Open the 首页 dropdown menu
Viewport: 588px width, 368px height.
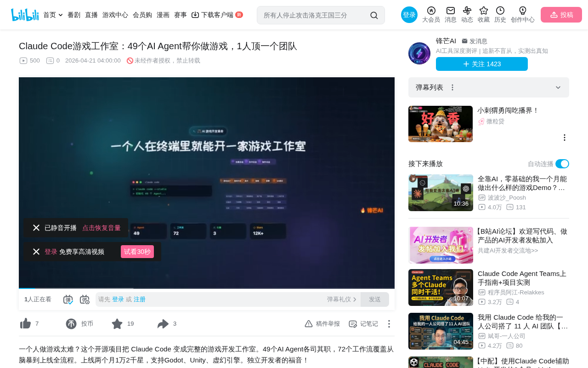click(53, 15)
